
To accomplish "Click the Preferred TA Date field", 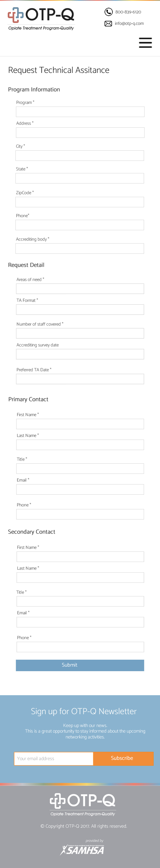I will pyautogui.click(x=80, y=379).
